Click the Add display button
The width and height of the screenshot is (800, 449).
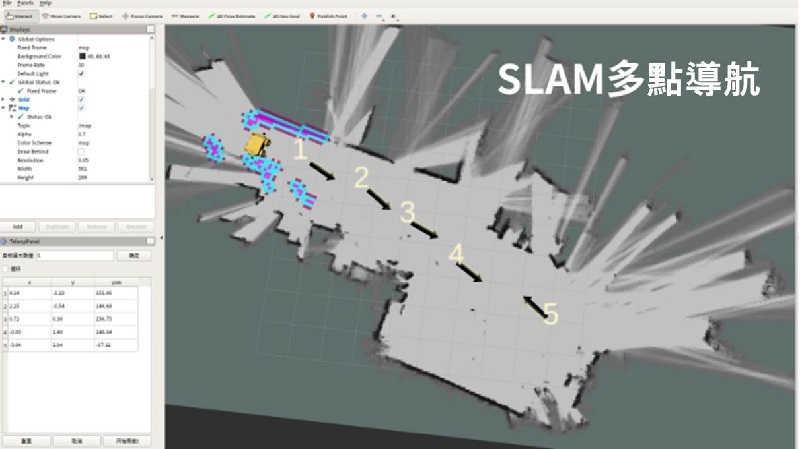(18, 227)
